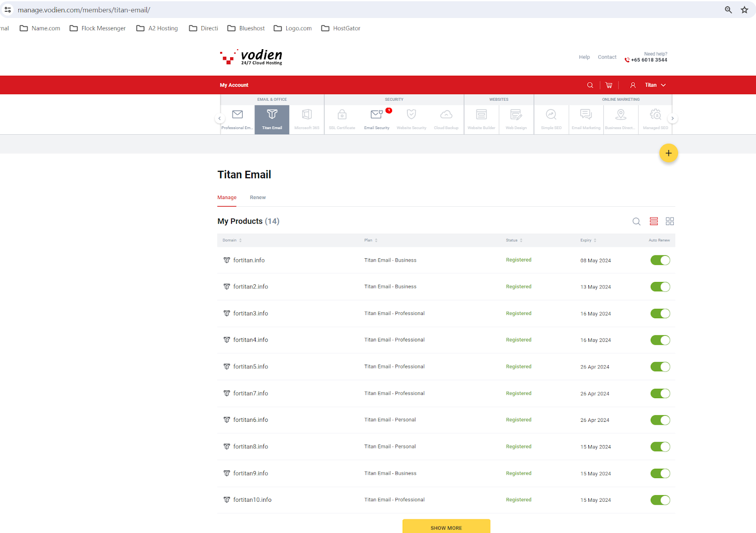Toggle auto renew for fortitan7.info

660,393
